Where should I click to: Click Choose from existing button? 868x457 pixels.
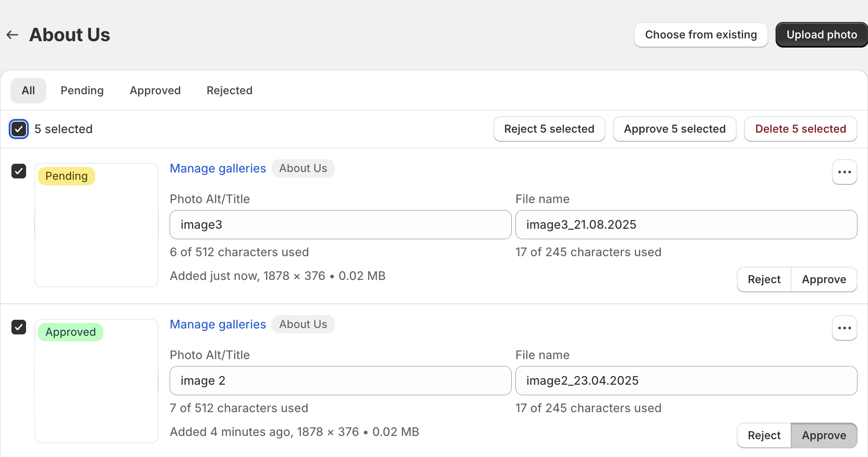click(701, 35)
